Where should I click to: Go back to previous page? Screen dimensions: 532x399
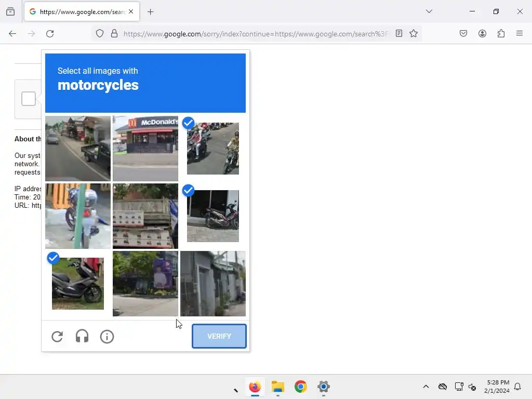(12, 34)
